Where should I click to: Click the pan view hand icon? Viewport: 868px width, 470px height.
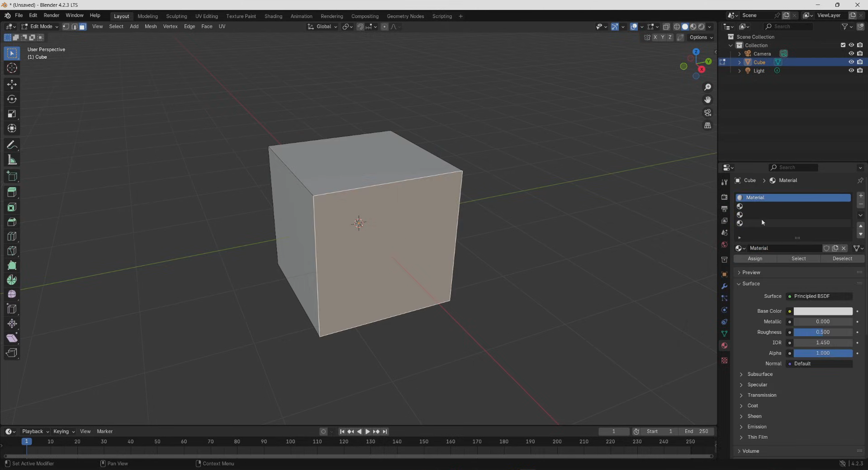707,100
